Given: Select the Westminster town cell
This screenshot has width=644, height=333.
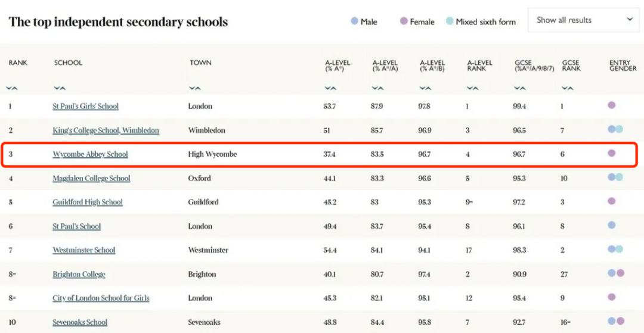Looking at the screenshot, I should click(x=208, y=250).
